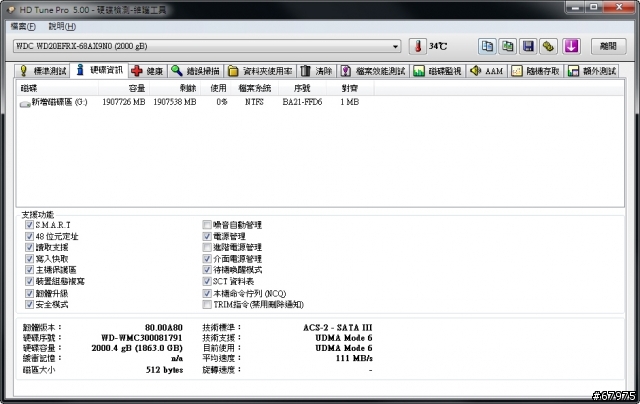The width and height of the screenshot is (640, 404).
Task: Toggle the 韌體升級 checkbox
Action: [x=29, y=293]
